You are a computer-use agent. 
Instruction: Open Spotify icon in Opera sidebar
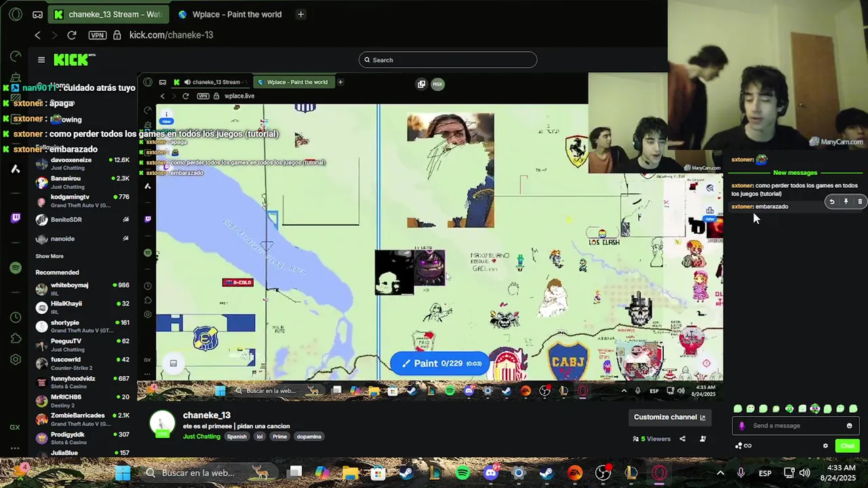click(x=15, y=268)
